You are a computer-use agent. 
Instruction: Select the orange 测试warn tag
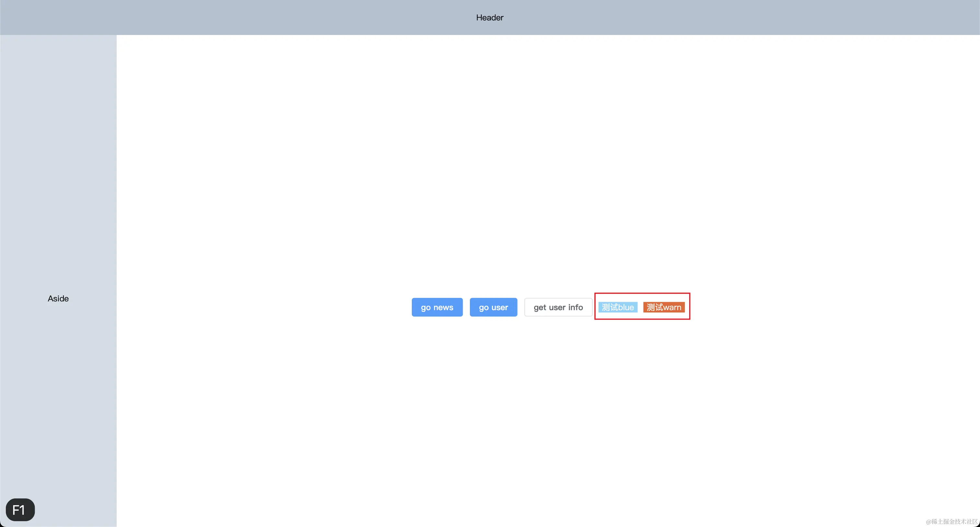(x=663, y=307)
